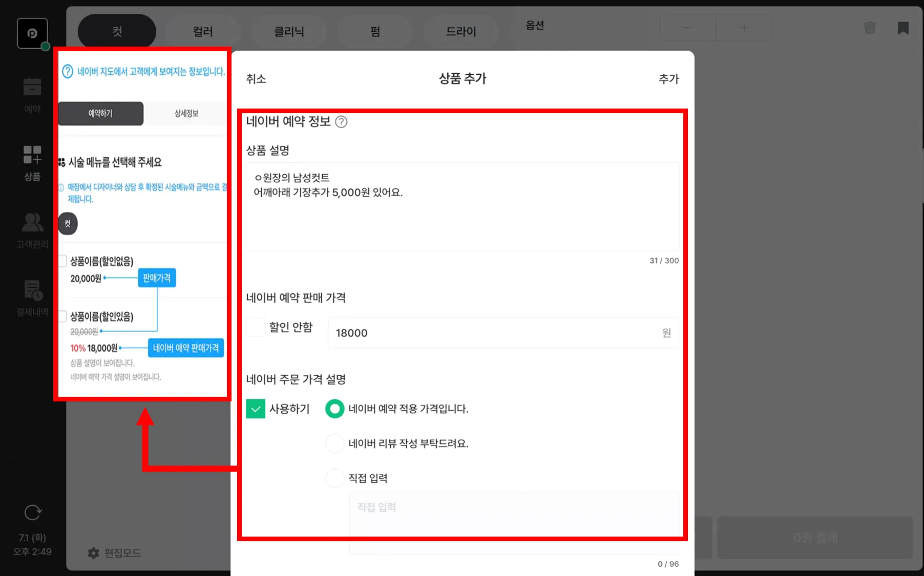Switch to the 클리닉 category tab
Image resolution: width=924 pixels, height=576 pixels.
pyautogui.click(x=289, y=32)
